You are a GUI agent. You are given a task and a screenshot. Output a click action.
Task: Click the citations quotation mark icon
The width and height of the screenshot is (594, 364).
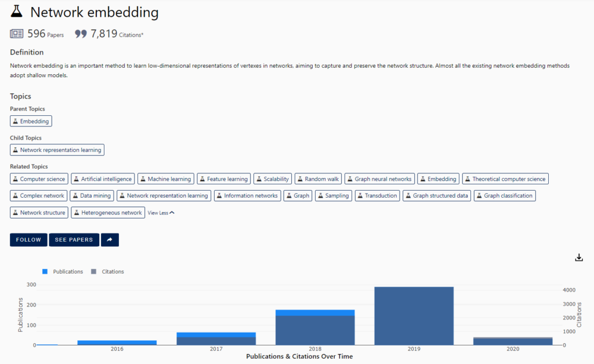click(81, 34)
